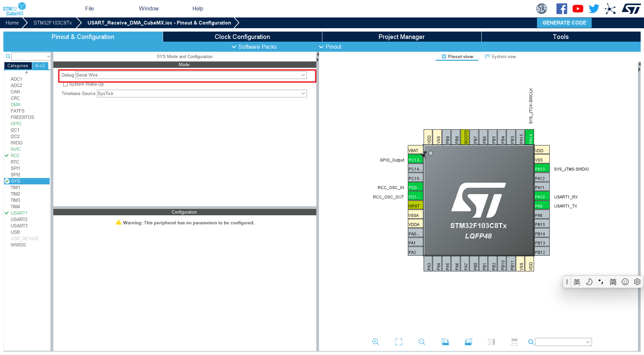The image size is (644, 355).
Task: Toggle the split view layout icon
Action: (491, 342)
